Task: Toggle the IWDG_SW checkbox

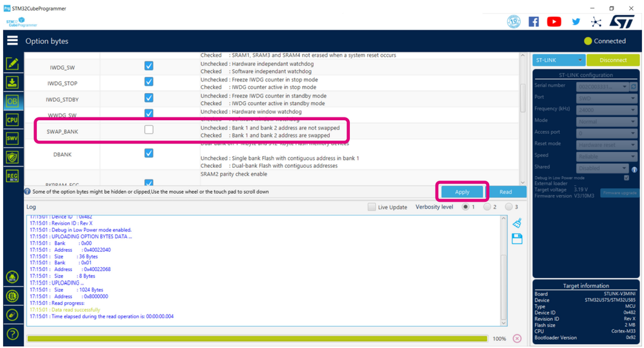Action: pos(148,66)
